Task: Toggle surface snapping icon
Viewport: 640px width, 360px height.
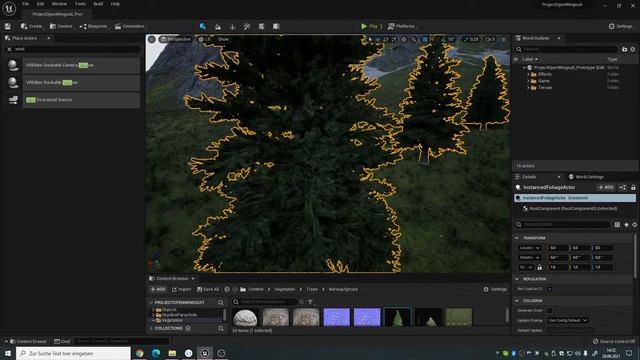Action: click(413, 39)
